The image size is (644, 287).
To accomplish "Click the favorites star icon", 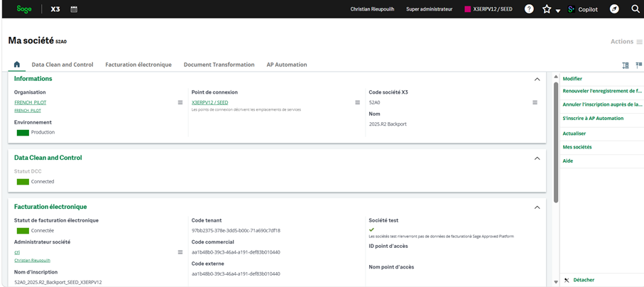I will (547, 9).
